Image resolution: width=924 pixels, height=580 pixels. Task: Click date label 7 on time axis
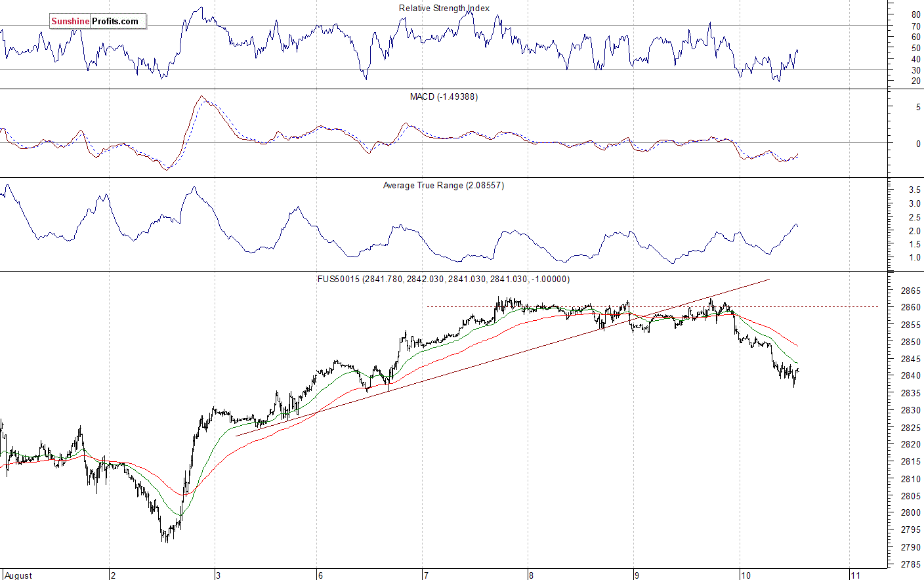coord(426,575)
